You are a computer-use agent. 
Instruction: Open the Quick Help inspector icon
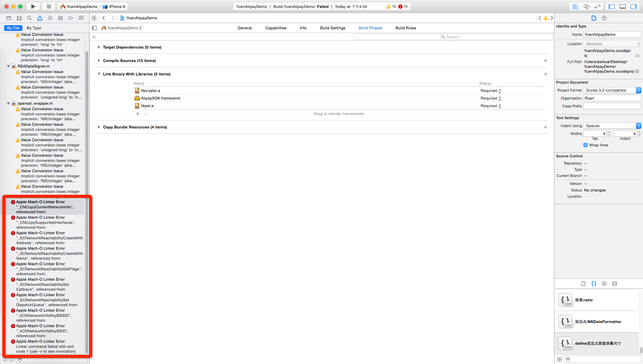pyautogui.click(x=604, y=18)
